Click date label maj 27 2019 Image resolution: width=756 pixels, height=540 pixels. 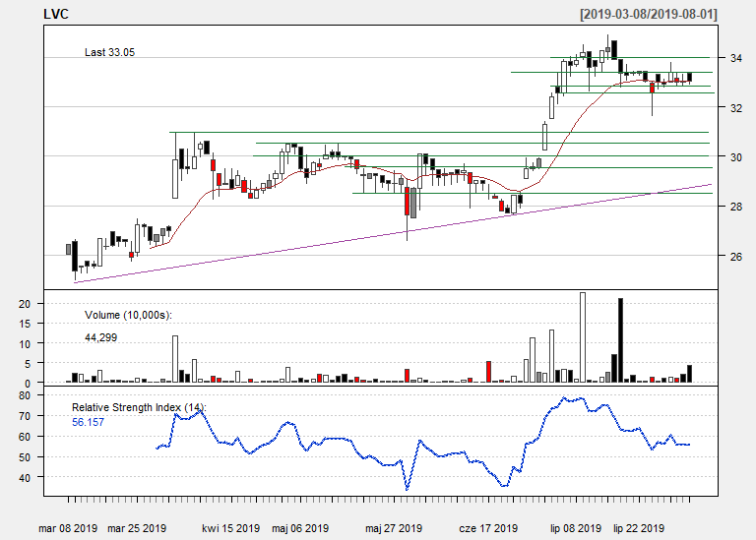click(x=394, y=528)
